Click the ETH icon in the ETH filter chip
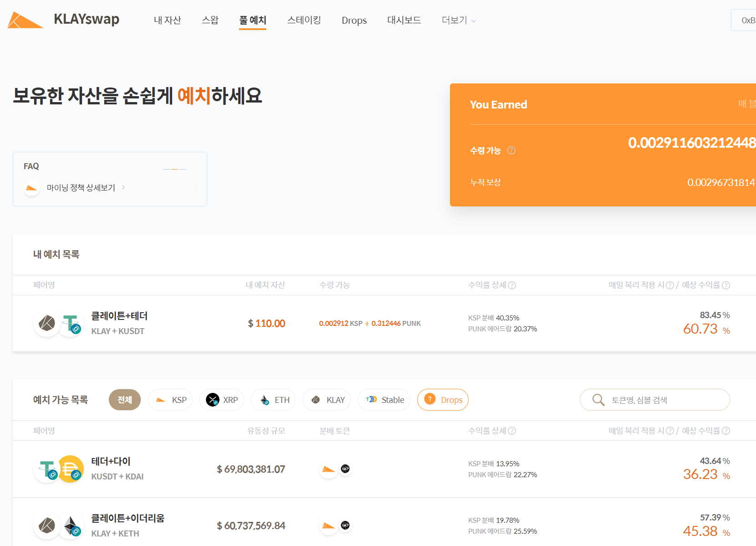Viewport: 756px width, 546px height. point(265,400)
